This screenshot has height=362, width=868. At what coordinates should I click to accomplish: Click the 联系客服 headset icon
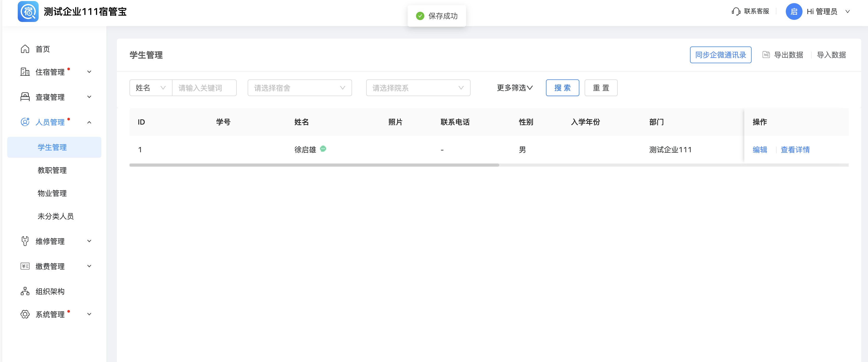point(736,11)
